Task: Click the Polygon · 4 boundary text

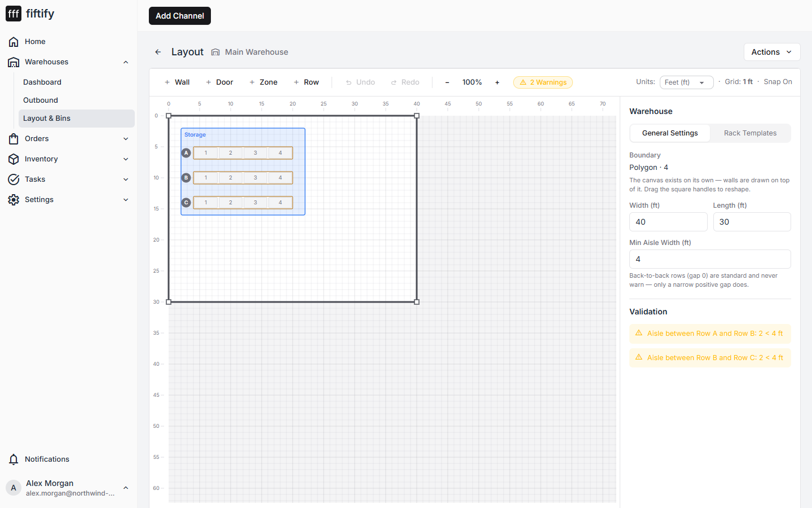Action: point(648,168)
